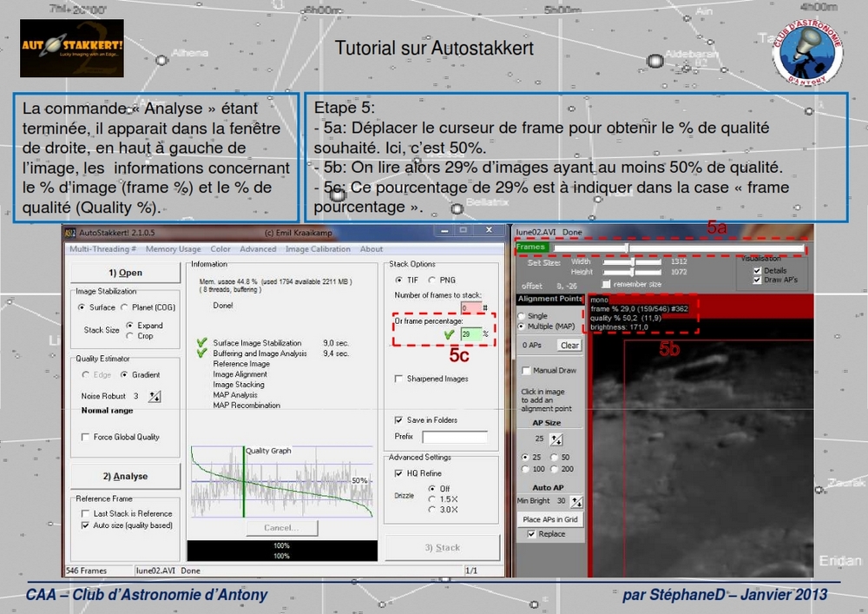Click the Quality Graph plot

click(282, 482)
